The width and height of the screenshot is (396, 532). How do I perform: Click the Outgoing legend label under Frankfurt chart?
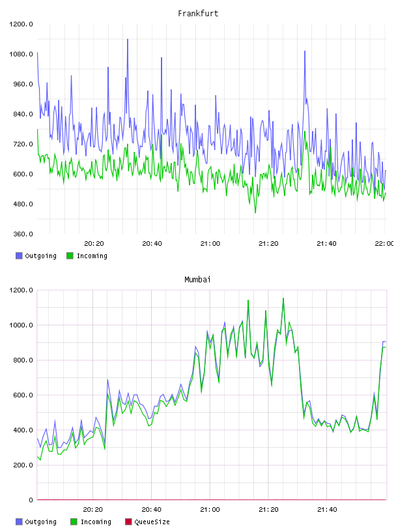tap(40, 256)
